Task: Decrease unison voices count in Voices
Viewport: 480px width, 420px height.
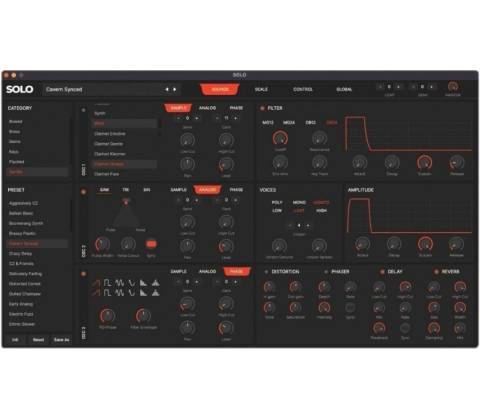Action: pyautogui.click(x=290, y=226)
